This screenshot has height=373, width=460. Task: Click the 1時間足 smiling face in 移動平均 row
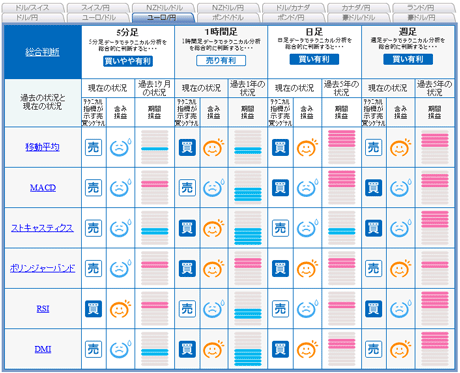point(214,147)
